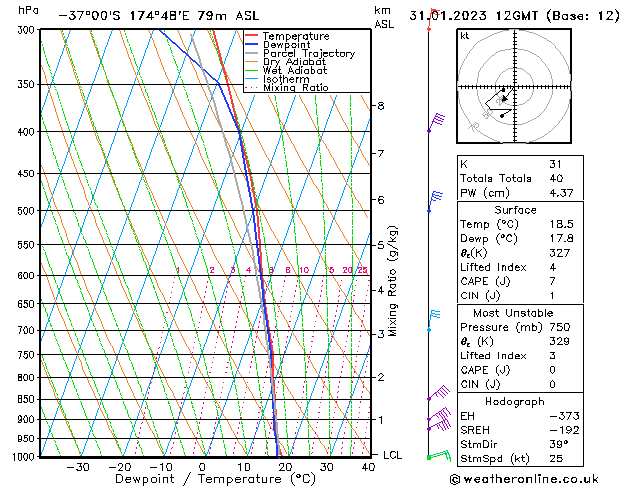Click the red wind barb at 300 hPa

[x=433, y=19]
